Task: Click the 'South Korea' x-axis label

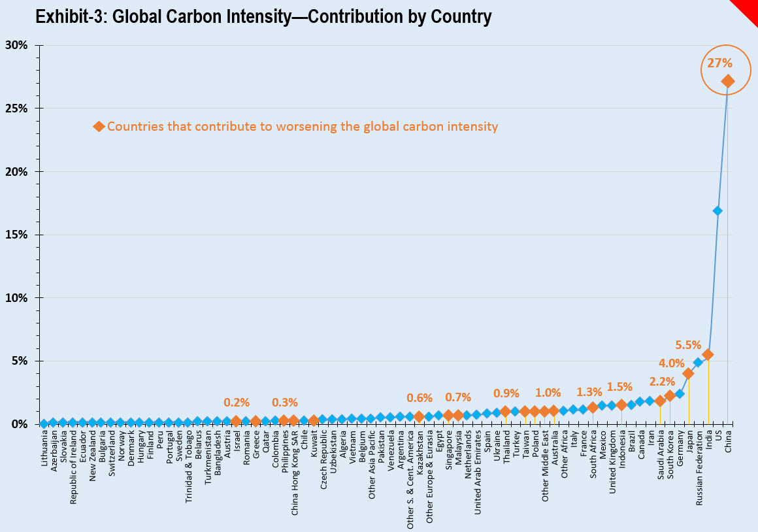Action: tap(670, 455)
